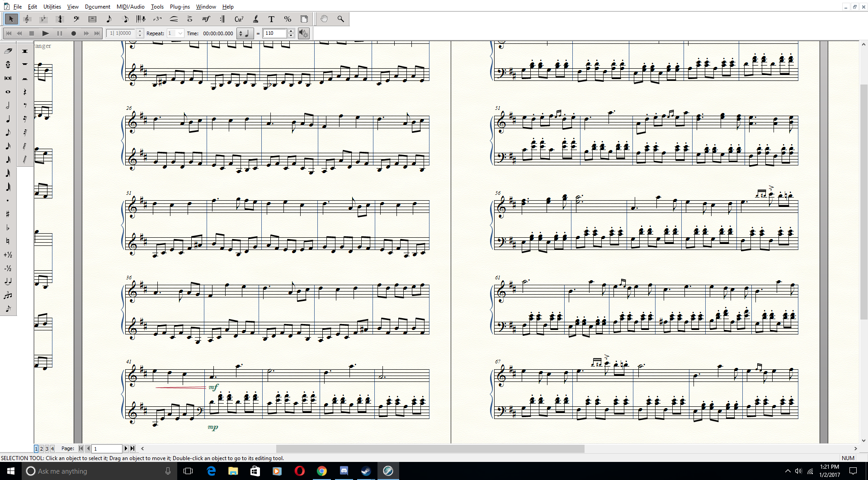Toggle the grace note in entry palette
Image resolution: width=868 pixels, height=480 pixels.
click(8, 309)
